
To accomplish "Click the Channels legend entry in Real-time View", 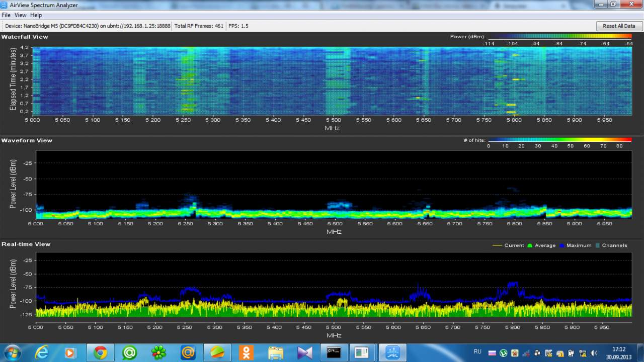I will click(x=611, y=245).
